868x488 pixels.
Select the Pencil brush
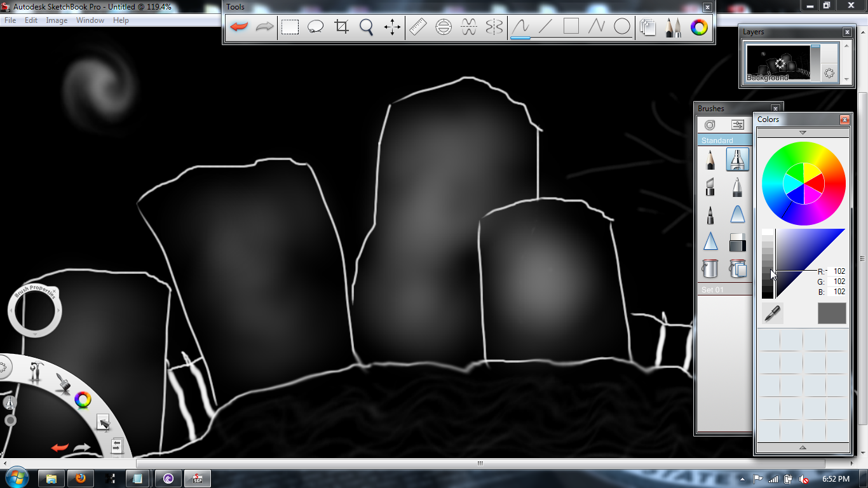click(710, 159)
